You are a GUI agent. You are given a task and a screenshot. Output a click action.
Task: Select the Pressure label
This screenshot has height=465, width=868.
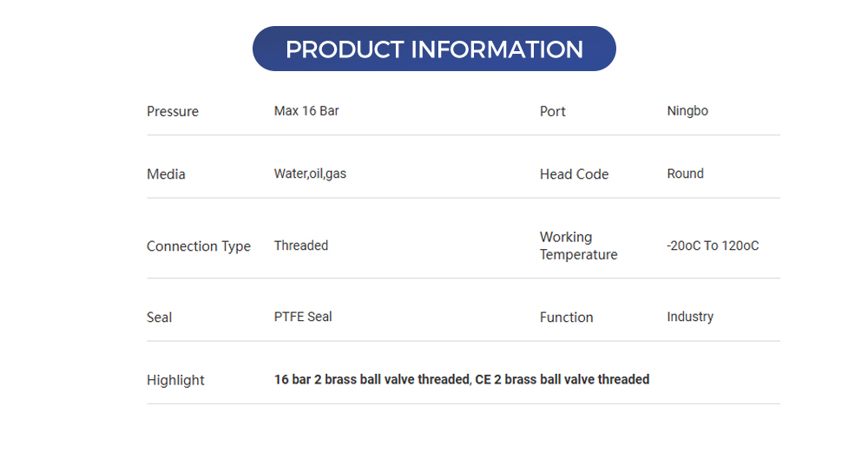pyautogui.click(x=173, y=111)
